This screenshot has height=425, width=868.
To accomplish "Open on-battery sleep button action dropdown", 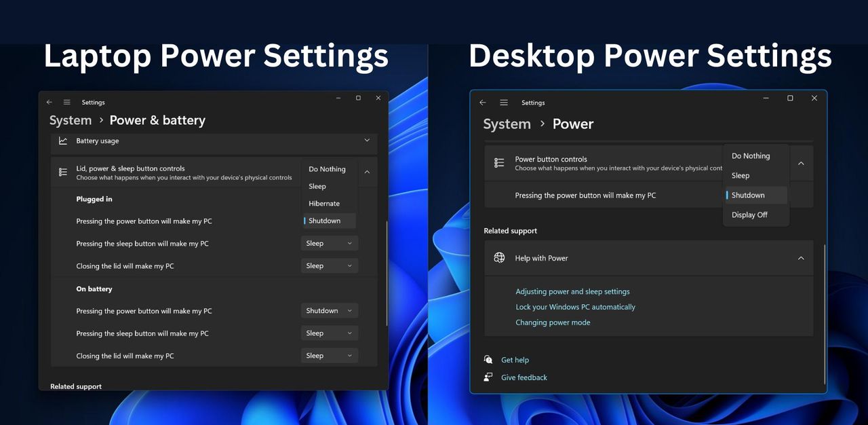I will click(x=330, y=333).
